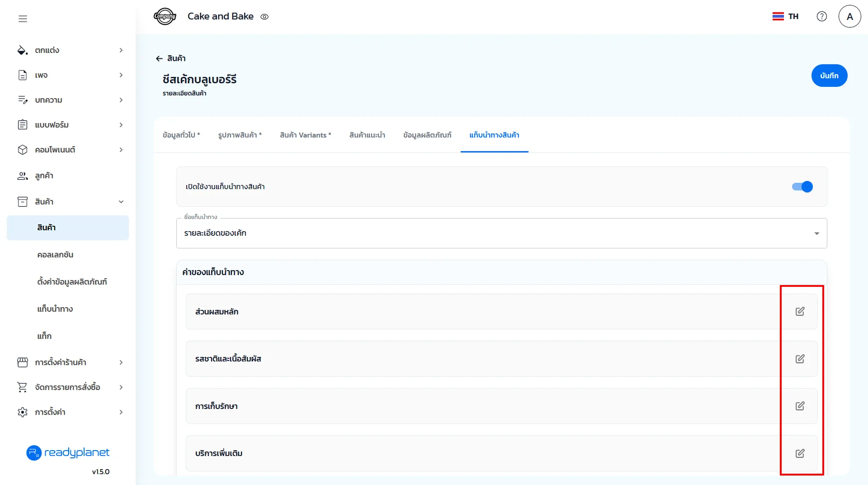
Task: Open the help question mark icon
Action: [821, 16]
